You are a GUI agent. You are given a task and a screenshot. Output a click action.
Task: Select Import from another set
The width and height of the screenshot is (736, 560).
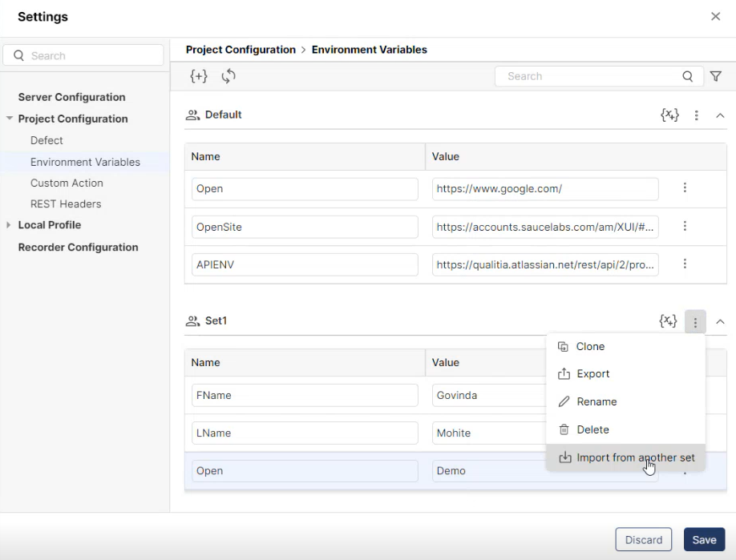[626, 457]
